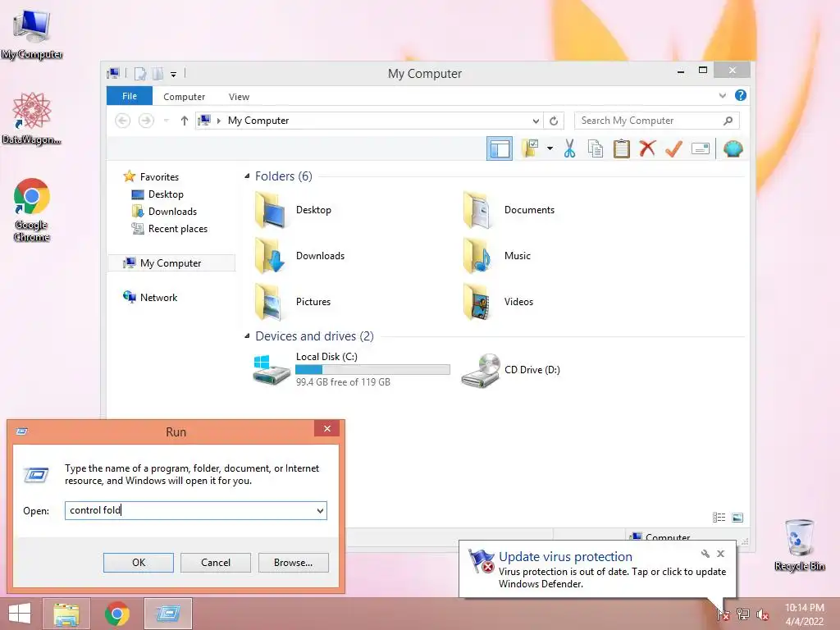
Task: Select the Pictures folder
Action: coord(293,302)
